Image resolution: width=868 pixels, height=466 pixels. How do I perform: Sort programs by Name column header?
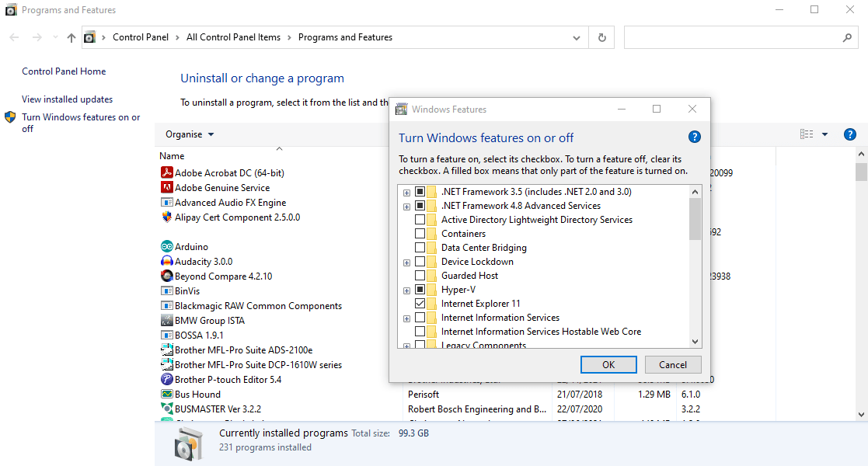pyautogui.click(x=172, y=156)
